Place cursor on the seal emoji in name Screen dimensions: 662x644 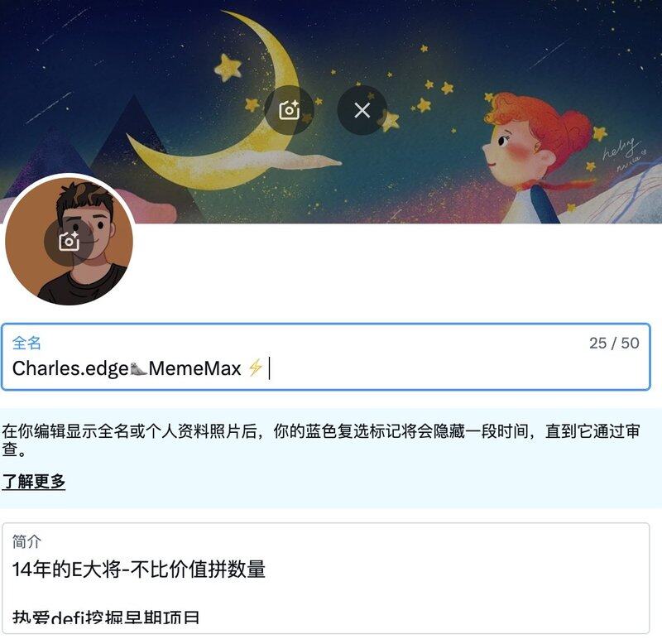[138, 368]
